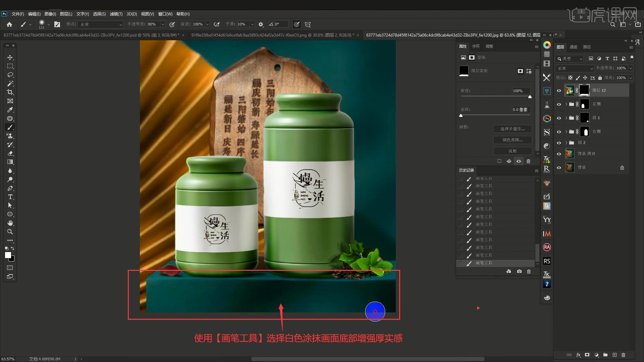Select the Lasso tool
Image resolution: width=644 pixels, height=362 pixels.
(10, 75)
